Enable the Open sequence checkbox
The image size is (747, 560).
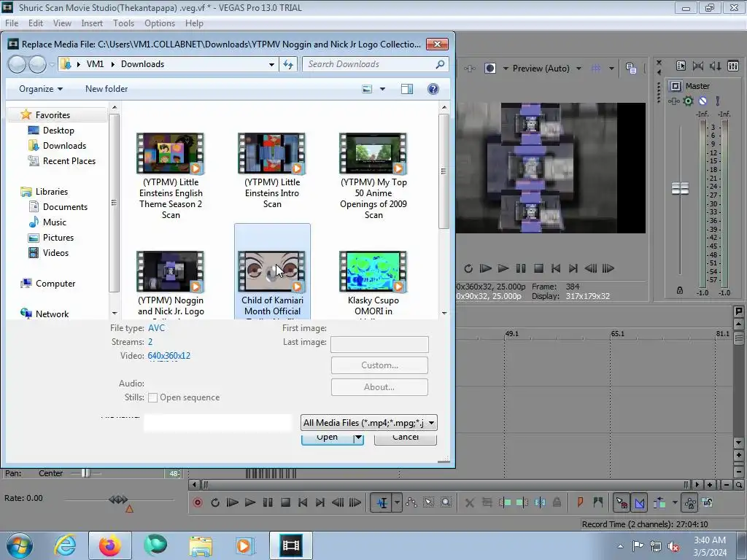153,397
